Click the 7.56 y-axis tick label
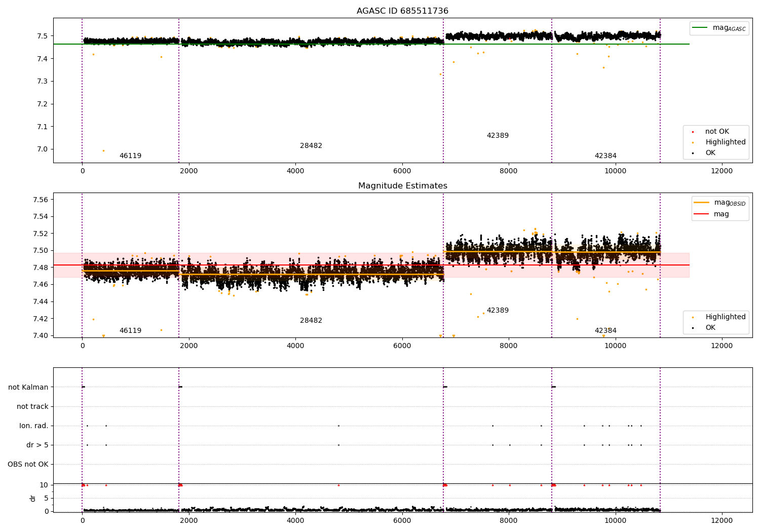 point(40,200)
